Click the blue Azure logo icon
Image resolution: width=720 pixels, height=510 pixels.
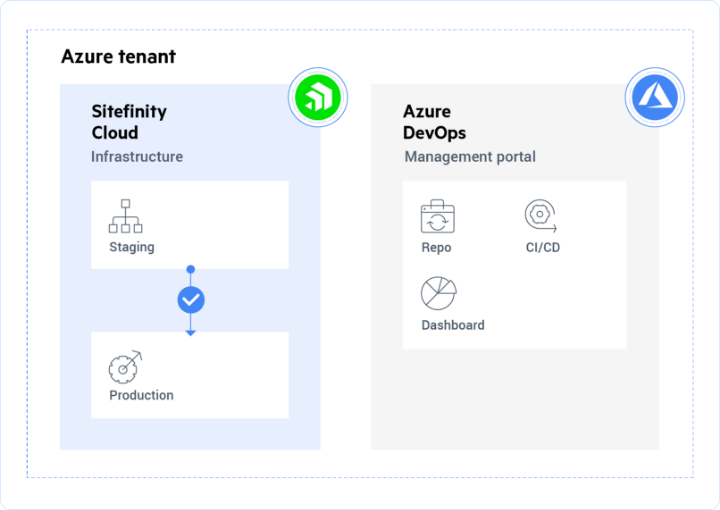tap(655, 97)
